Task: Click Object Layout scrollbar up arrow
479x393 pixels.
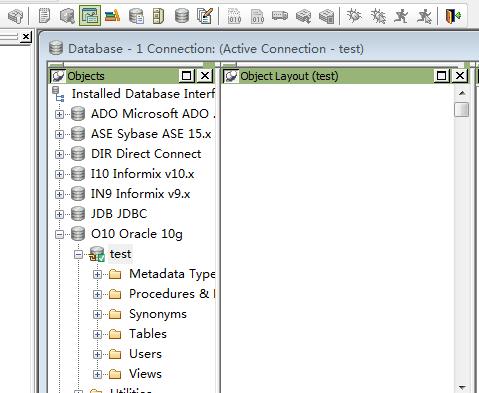Action: coord(462,93)
